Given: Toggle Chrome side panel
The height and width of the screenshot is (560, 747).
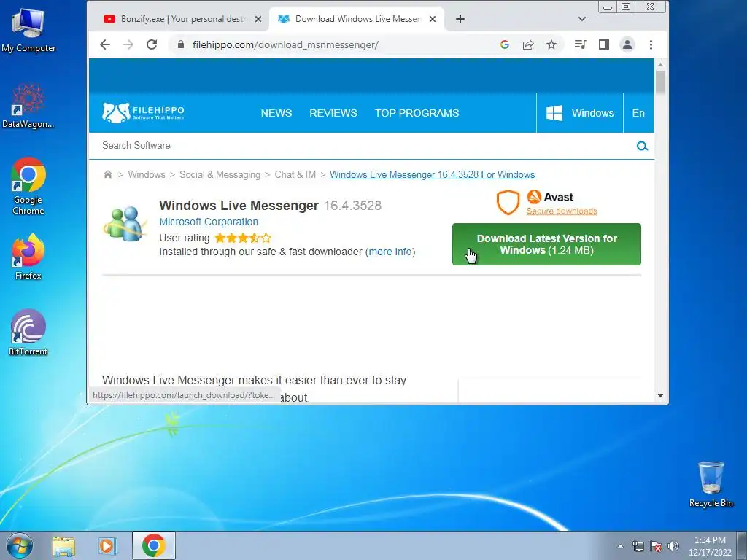Looking at the screenshot, I should [x=603, y=44].
